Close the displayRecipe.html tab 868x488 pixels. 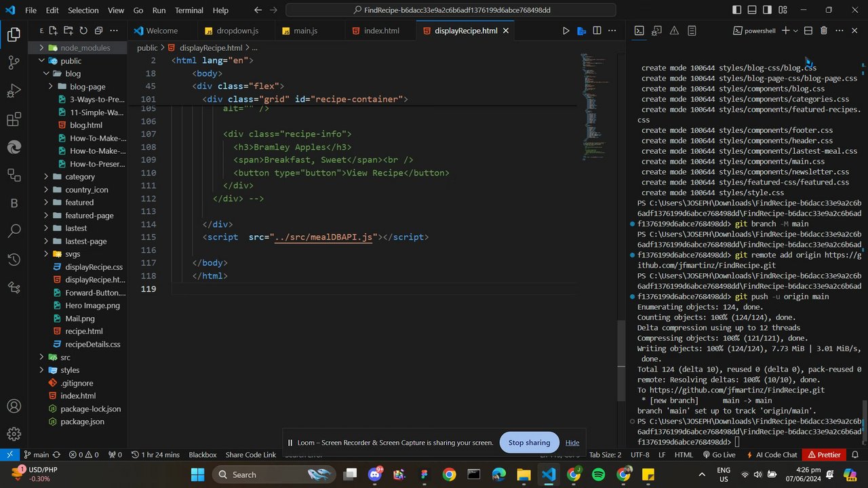(507, 30)
